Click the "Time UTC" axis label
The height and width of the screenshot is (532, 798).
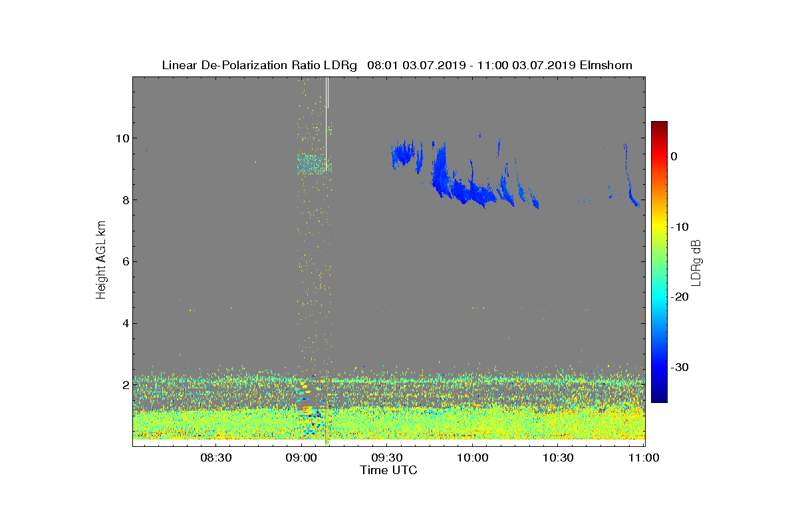pyautogui.click(x=389, y=470)
